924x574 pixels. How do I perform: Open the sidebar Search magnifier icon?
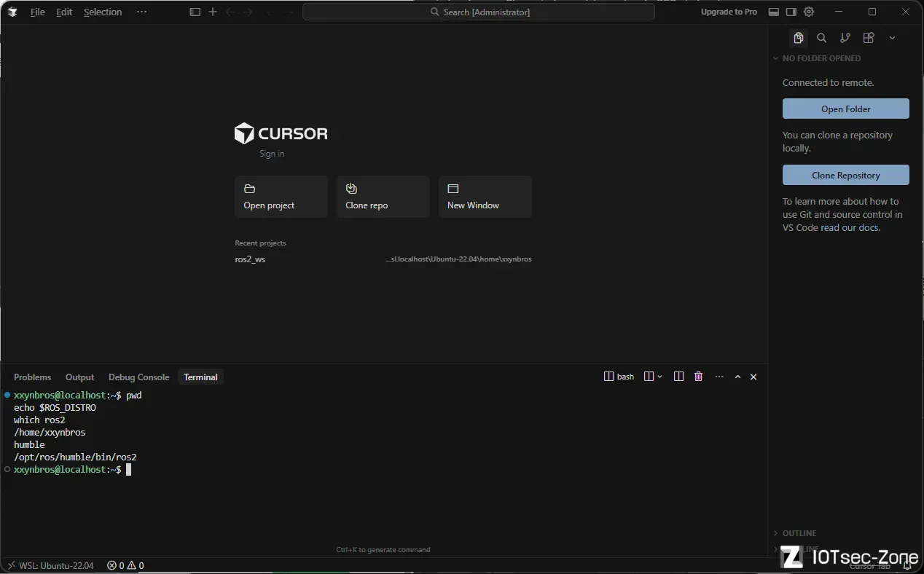[822, 38]
